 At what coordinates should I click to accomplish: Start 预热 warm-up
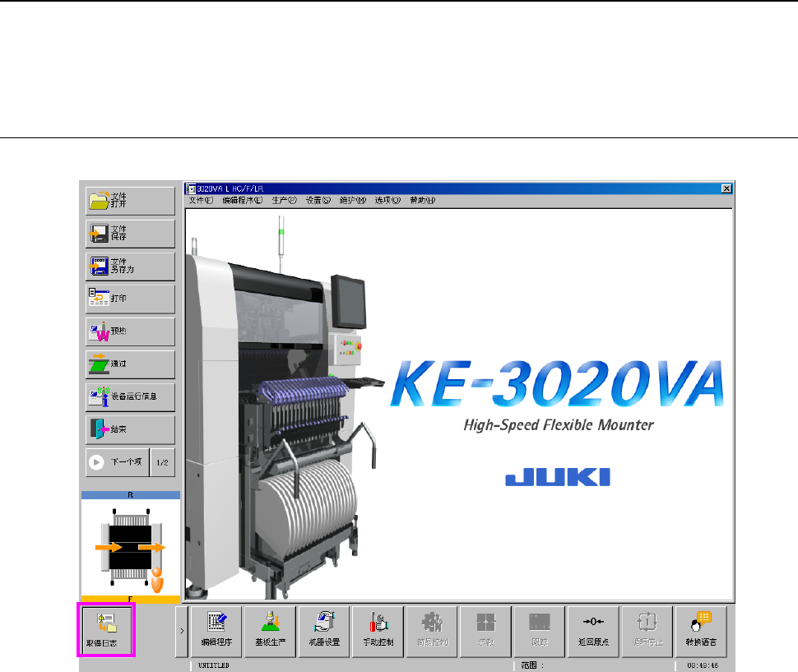pos(130,331)
